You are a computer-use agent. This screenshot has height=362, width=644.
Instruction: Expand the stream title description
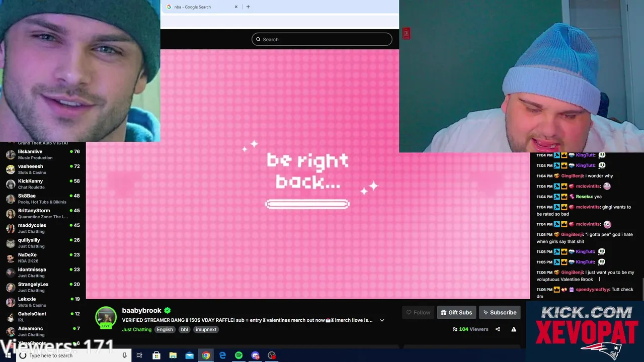click(x=382, y=320)
